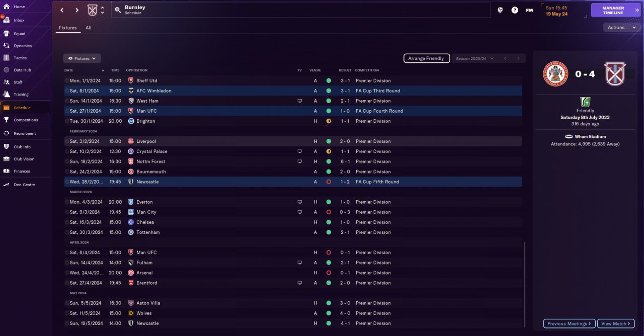Click the Result column header

tap(345, 70)
